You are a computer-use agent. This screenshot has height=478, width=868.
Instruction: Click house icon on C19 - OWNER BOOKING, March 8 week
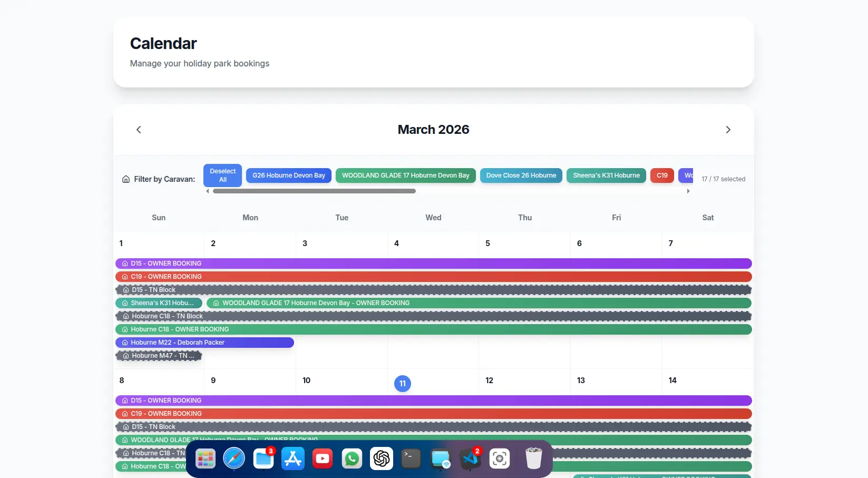[125, 414]
